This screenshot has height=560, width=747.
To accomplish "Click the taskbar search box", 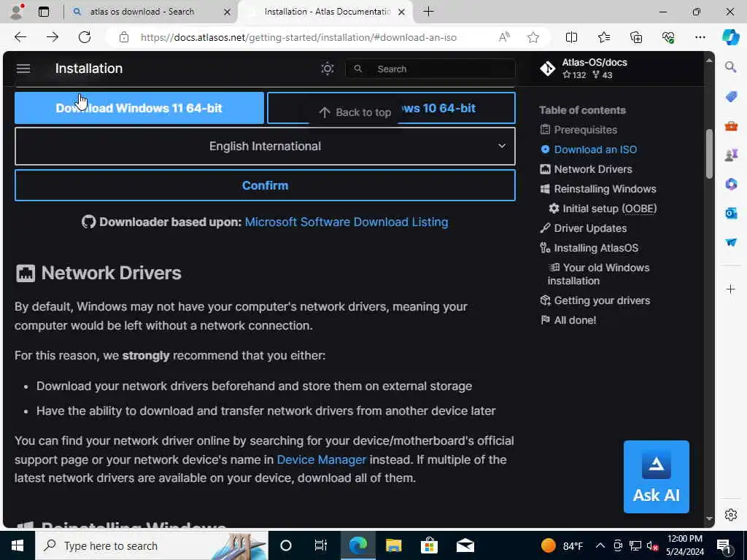I will [152, 545].
